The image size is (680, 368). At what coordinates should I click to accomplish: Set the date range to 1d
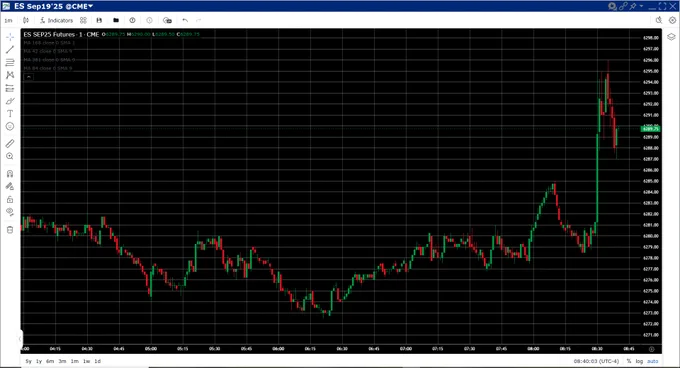(98, 361)
